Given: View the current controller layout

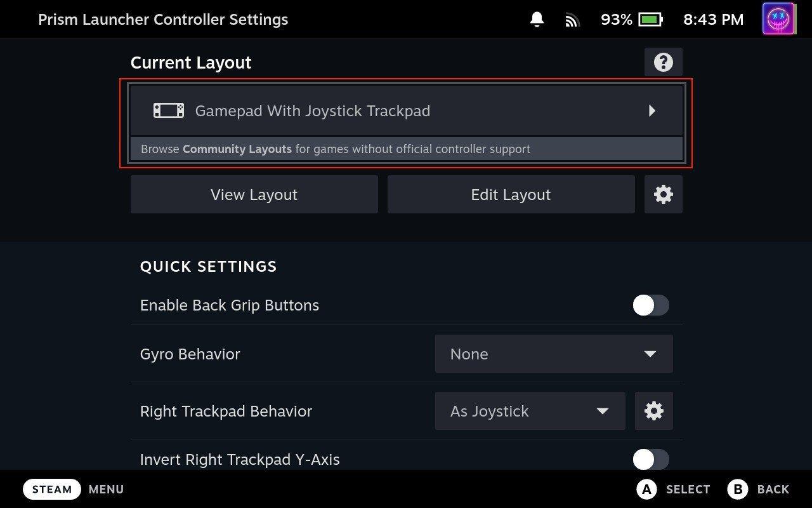Looking at the screenshot, I should pos(254,194).
